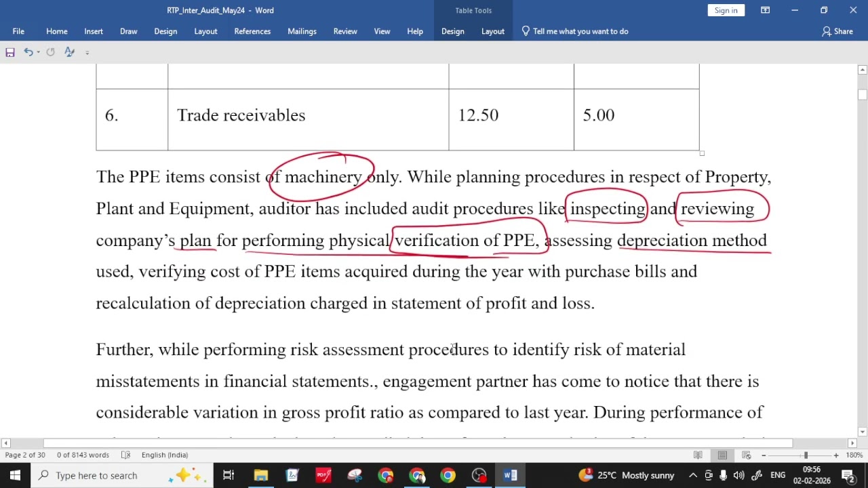Show hidden system tray icons

coord(693,475)
